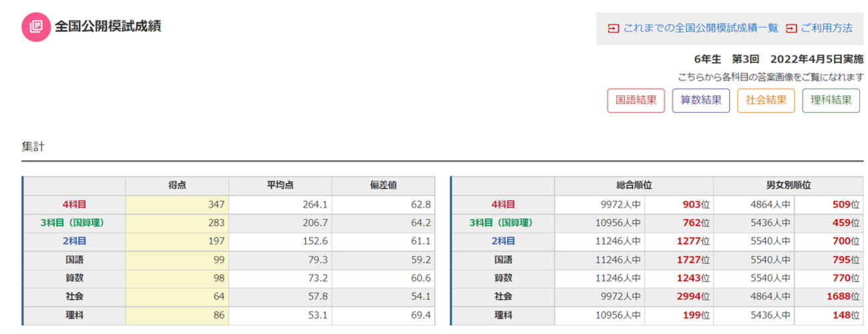Click the gender rank 700位

click(x=846, y=241)
